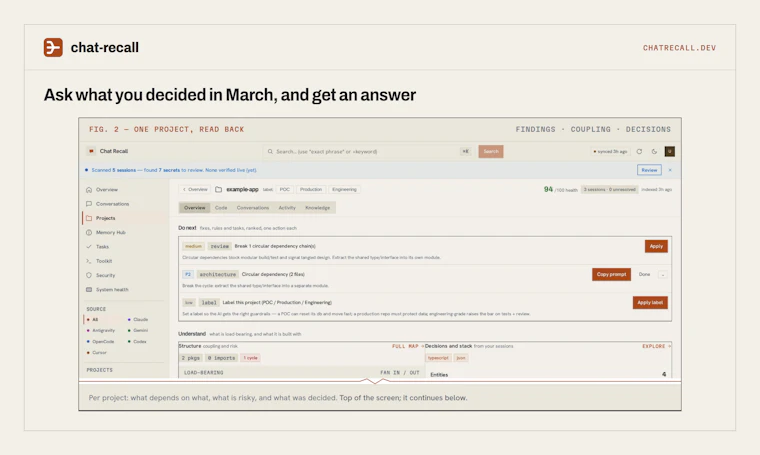This screenshot has height=455, width=760.
Task: Switch to the Activity tab
Action: point(287,208)
